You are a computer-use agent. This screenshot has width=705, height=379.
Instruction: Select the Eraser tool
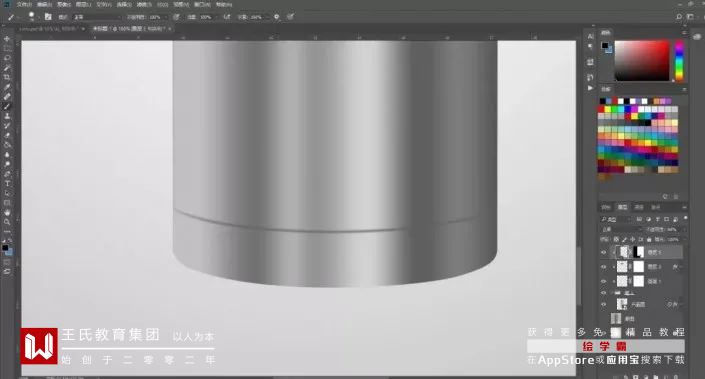click(x=7, y=135)
